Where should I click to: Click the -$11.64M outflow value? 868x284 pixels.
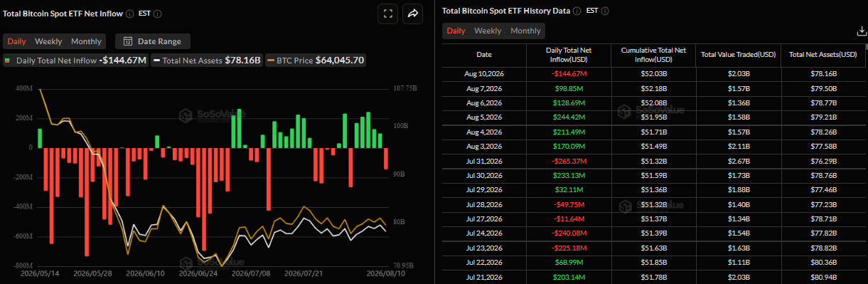tap(569, 219)
